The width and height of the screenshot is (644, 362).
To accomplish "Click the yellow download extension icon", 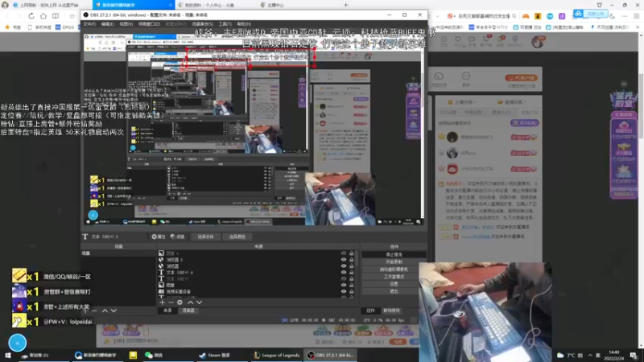I will [538, 16].
